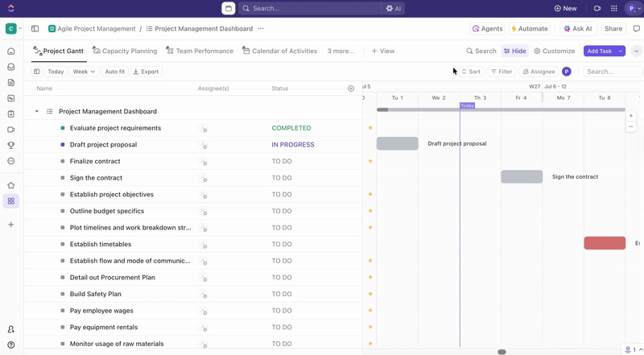This screenshot has height=355, width=644.
Task: Open the Automate button
Action: pos(529,28)
